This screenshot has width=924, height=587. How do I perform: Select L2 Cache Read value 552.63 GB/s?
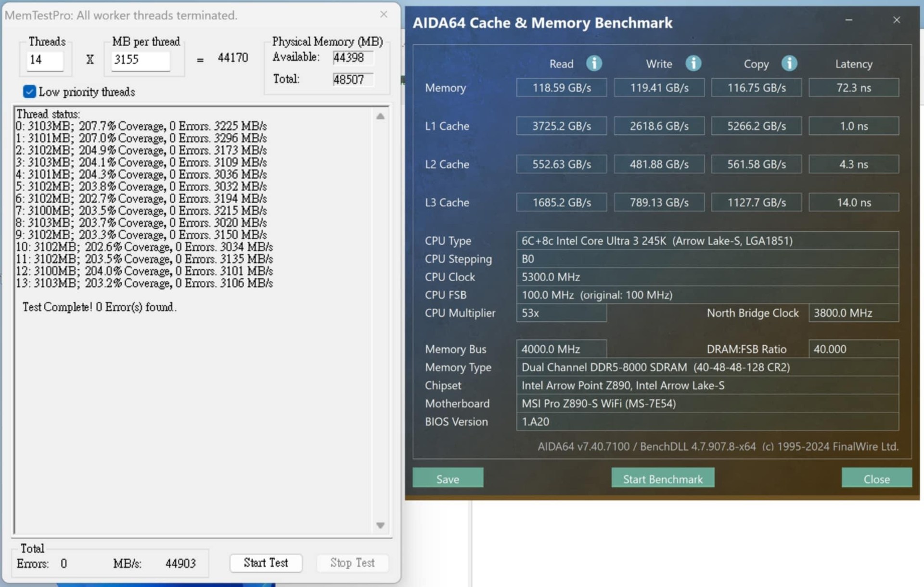561,164
